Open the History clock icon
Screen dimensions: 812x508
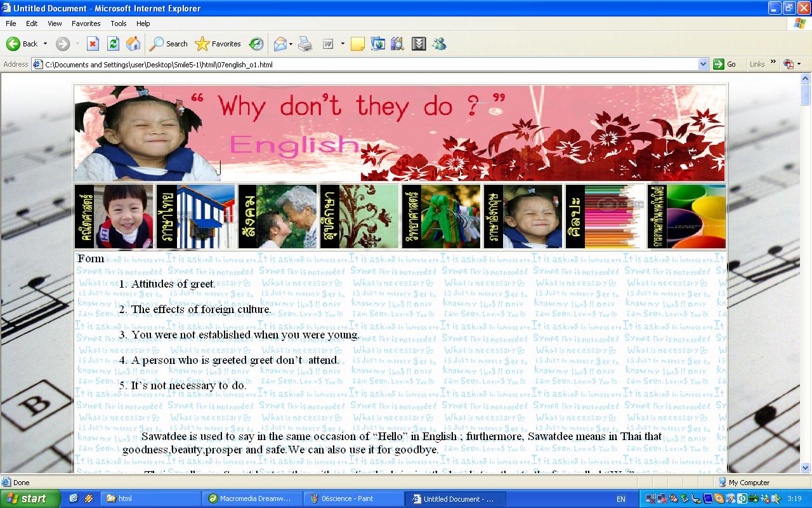[256, 44]
